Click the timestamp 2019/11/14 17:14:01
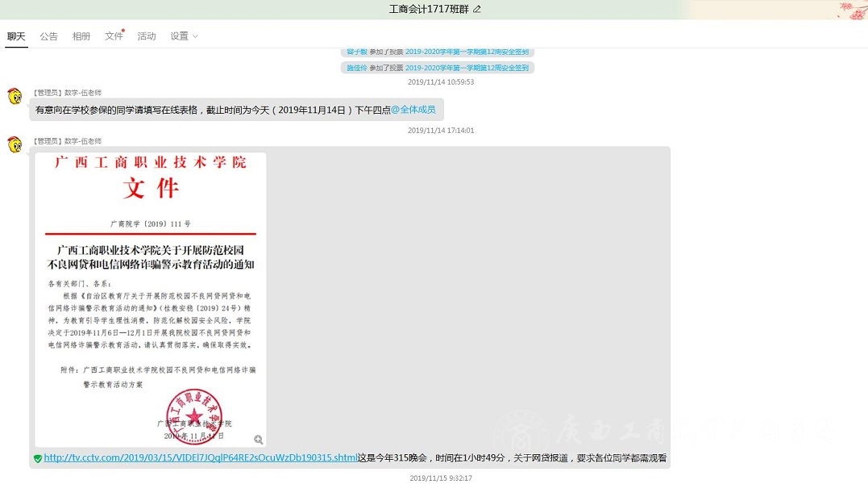 [x=441, y=131]
